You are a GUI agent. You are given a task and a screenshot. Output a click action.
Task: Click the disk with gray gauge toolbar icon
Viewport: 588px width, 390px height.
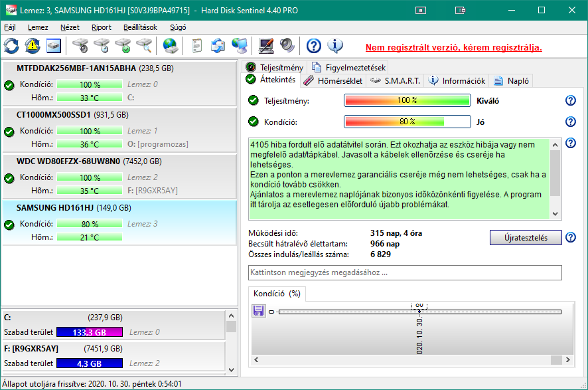(80, 46)
